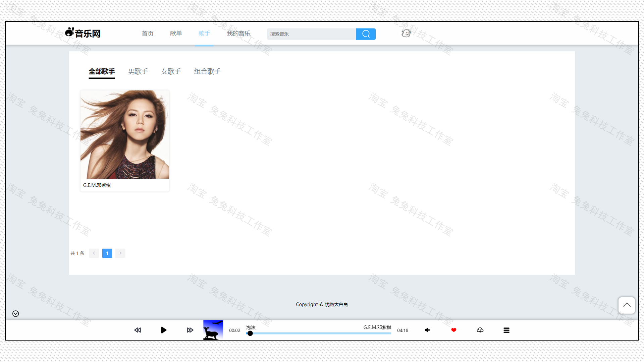
Task: Open the 我的音乐 tab
Action: click(x=238, y=33)
